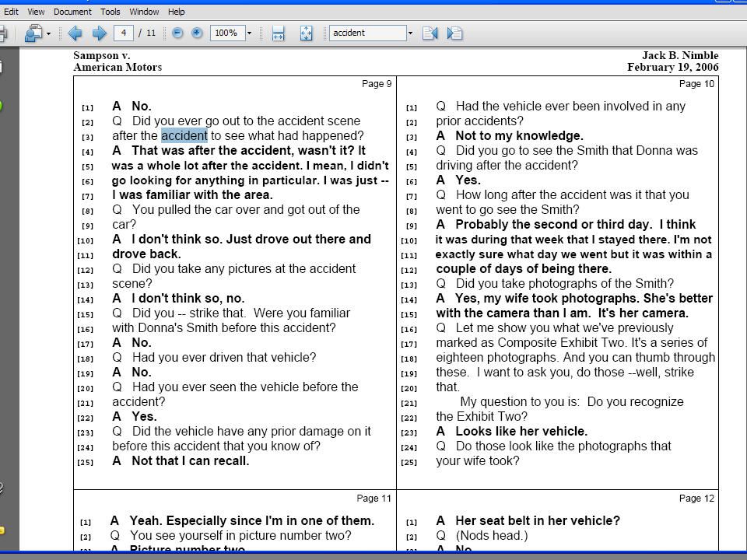The width and height of the screenshot is (747, 560).
Task: Click "My question to you is: Do you recognize"
Action: [572, 401]
